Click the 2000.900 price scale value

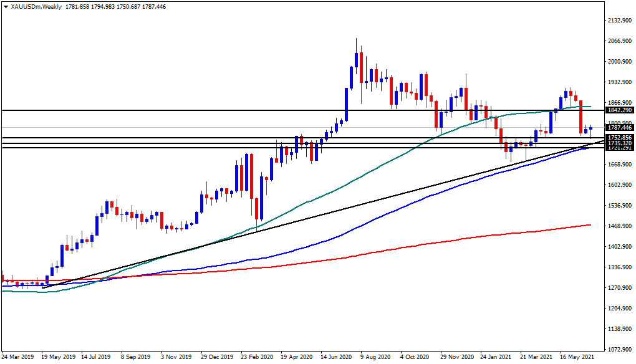pyautogui.click(x=620, y=62)
